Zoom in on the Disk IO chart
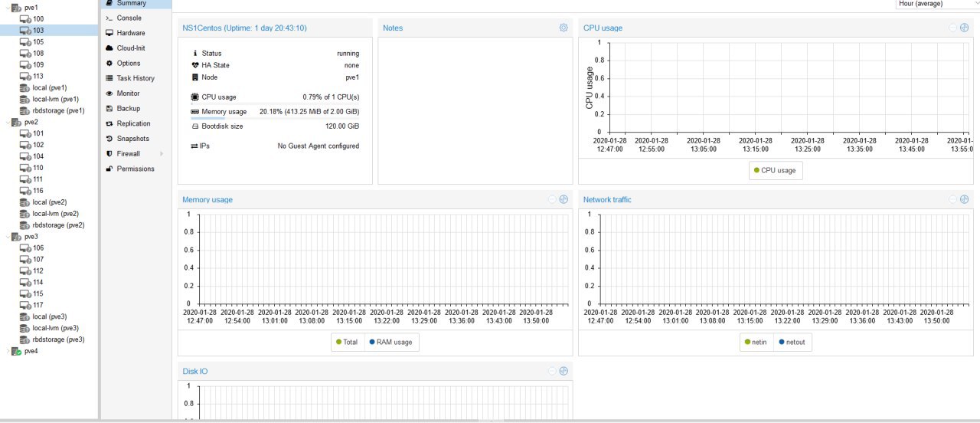This screenshot has height=423, width=980. pyautogui.click(x=563, y=371)
